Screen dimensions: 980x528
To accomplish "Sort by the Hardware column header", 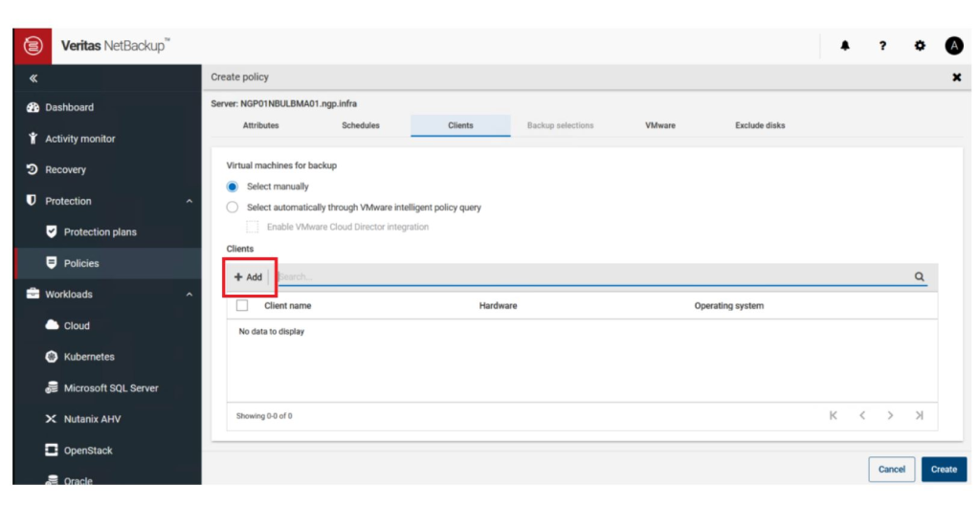I will coord(498,305).
